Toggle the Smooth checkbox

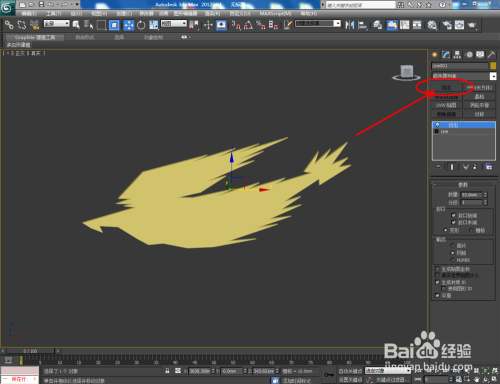[x=437, y=295]
